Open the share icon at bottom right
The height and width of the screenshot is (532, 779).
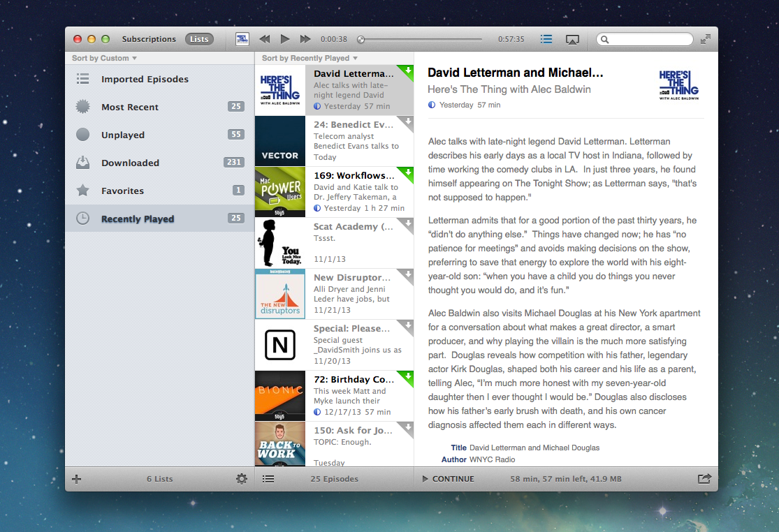click(x=704, y=479)
